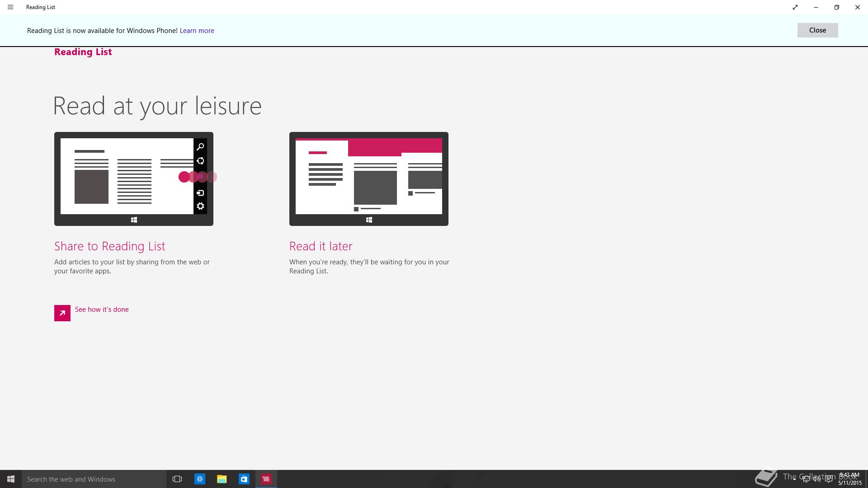Click the Read at your leisure headline
Viewport: 868px width, 488px height.
(x=157, y=106)
